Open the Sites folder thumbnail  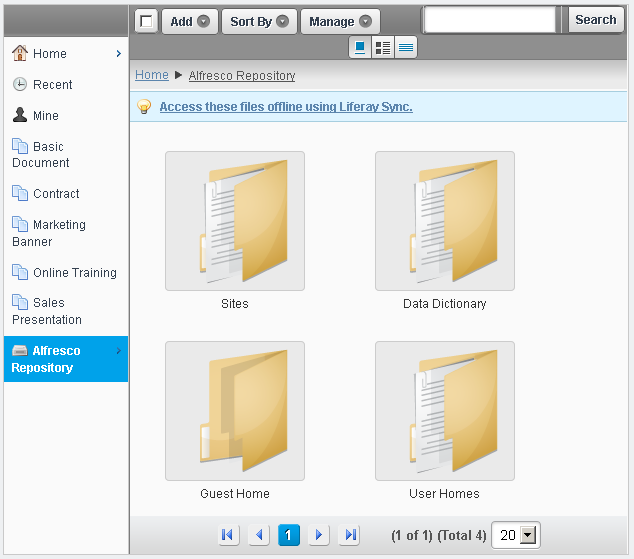click(235, 221)
